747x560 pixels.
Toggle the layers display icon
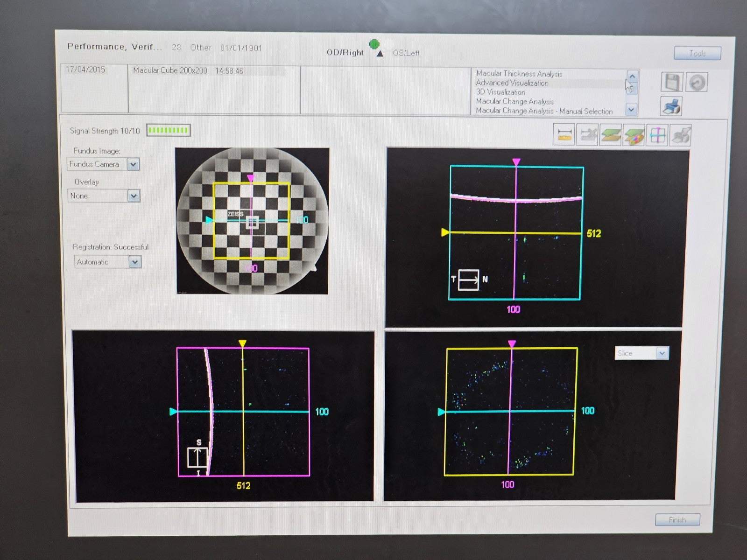point(611,135)
